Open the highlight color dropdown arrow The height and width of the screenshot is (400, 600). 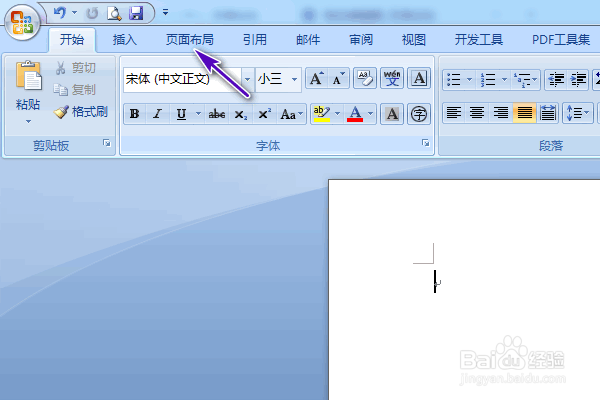(x=338, y=114)
